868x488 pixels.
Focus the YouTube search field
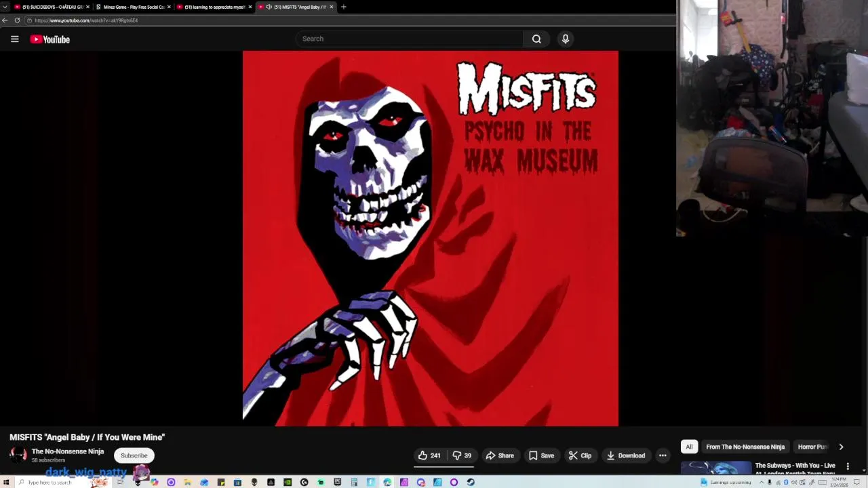(409, 39)
